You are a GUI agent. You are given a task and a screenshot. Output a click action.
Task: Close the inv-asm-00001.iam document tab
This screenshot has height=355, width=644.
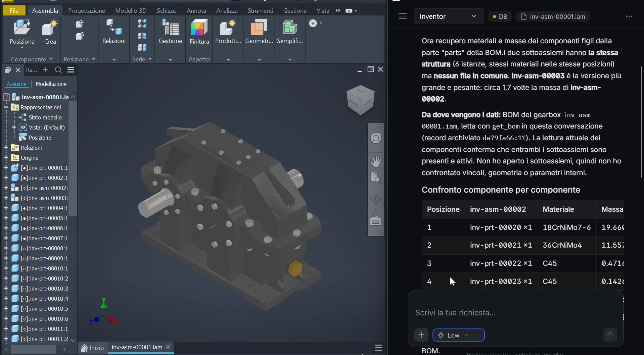168,347
